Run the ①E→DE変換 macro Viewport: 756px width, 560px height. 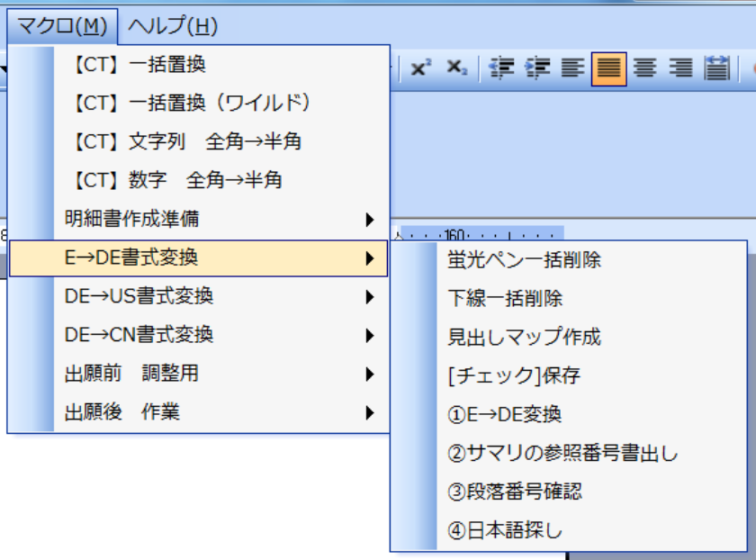coord(504,414)
